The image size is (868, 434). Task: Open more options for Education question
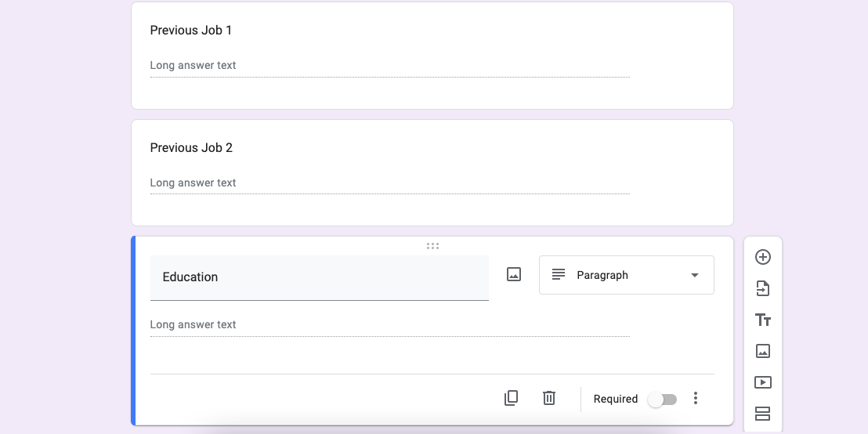[x=696, y=399]
